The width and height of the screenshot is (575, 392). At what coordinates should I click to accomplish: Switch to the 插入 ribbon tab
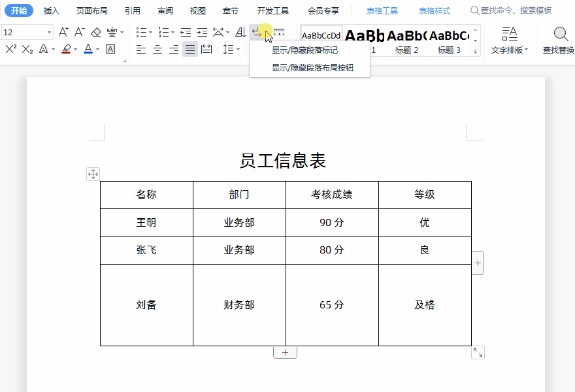52,10
